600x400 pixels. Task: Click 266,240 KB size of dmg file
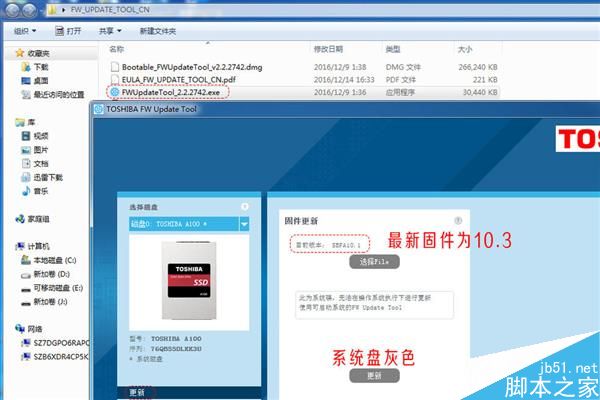tap(478, 67)
